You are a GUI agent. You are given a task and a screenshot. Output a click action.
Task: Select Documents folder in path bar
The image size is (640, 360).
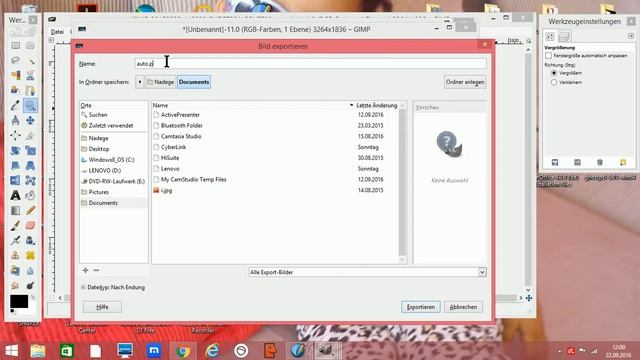pyautogui.click(x=194, y=82)
